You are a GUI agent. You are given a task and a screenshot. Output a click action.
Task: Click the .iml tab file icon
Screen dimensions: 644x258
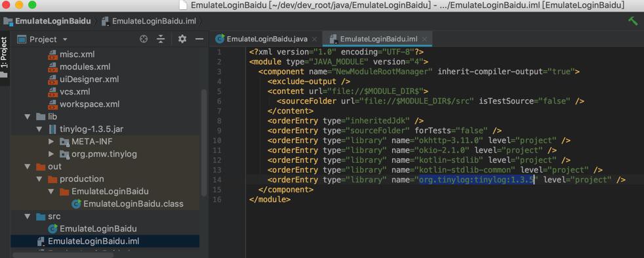coord(333,39)
